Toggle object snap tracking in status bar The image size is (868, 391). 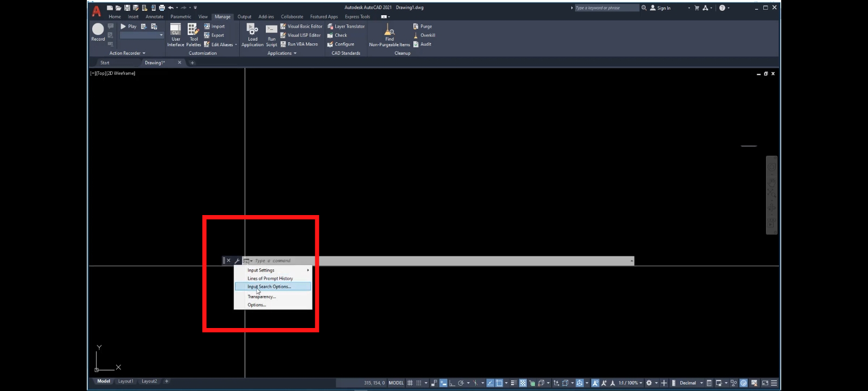point(490,383)
